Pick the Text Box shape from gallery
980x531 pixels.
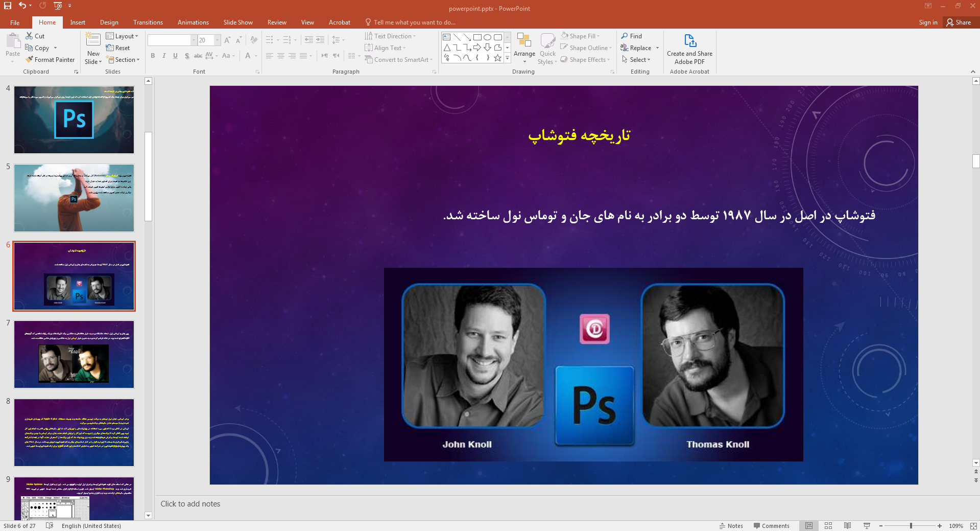coord(447,37)
